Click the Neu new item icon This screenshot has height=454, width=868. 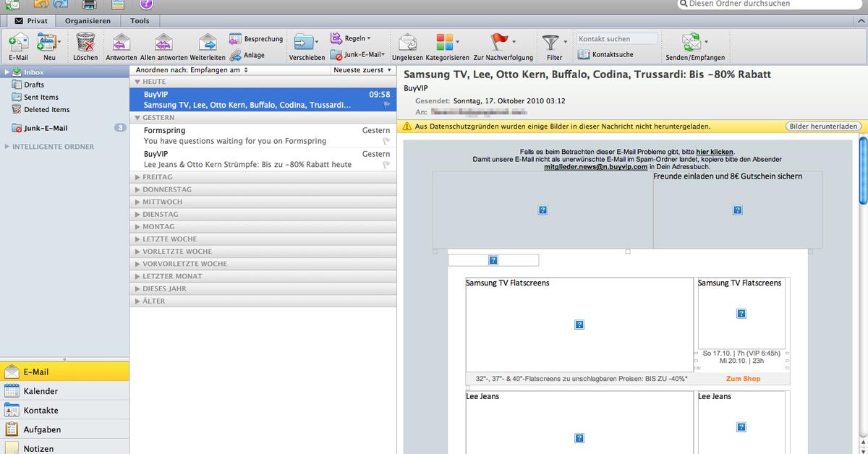click(46, 43)
